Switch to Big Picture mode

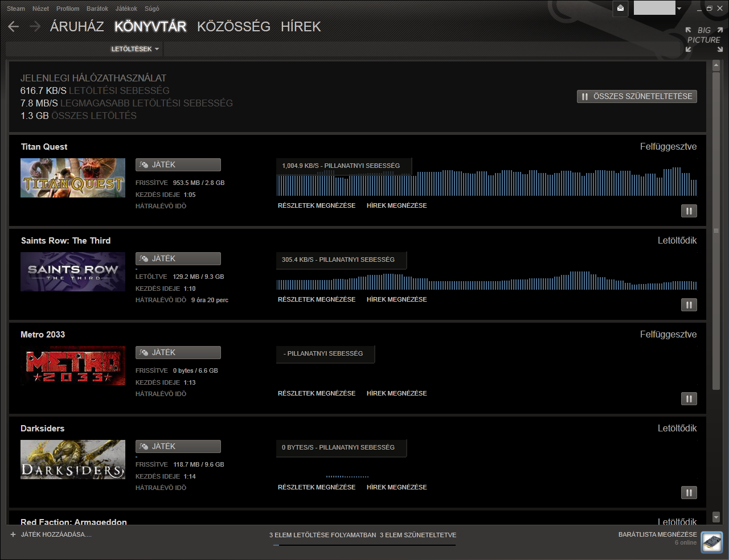coord(704,40)
